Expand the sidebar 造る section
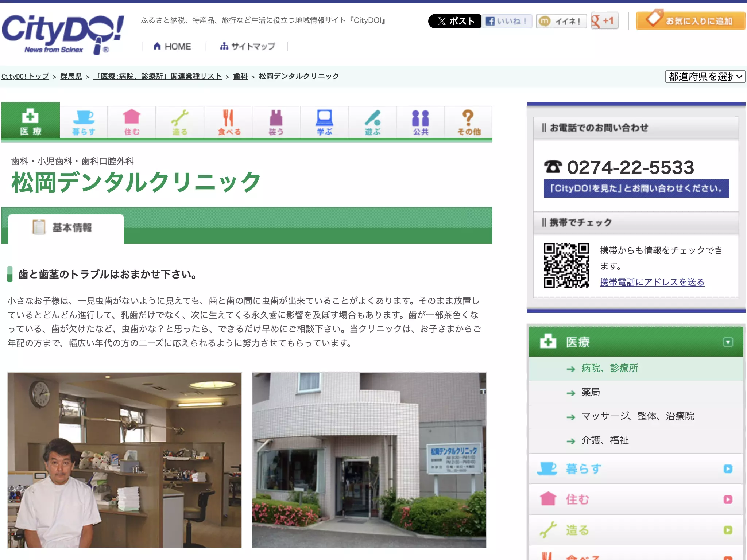 click(x=636, y=530)
